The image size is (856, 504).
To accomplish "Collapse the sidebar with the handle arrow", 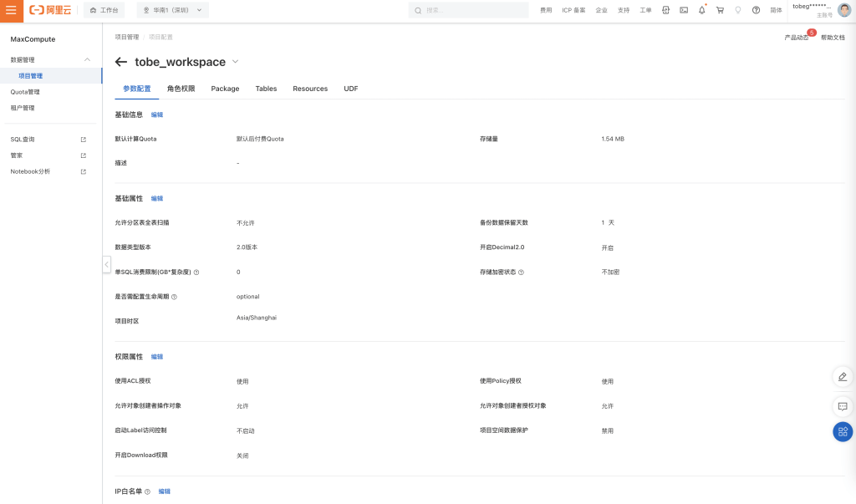I will (106, 264).
